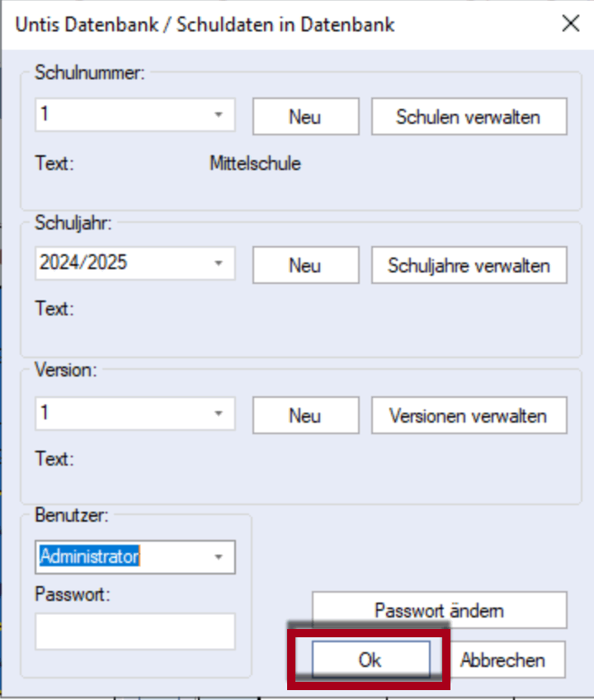The image size is (594, 700).
Task: Open Versionen verwalten
Action: 469,415
